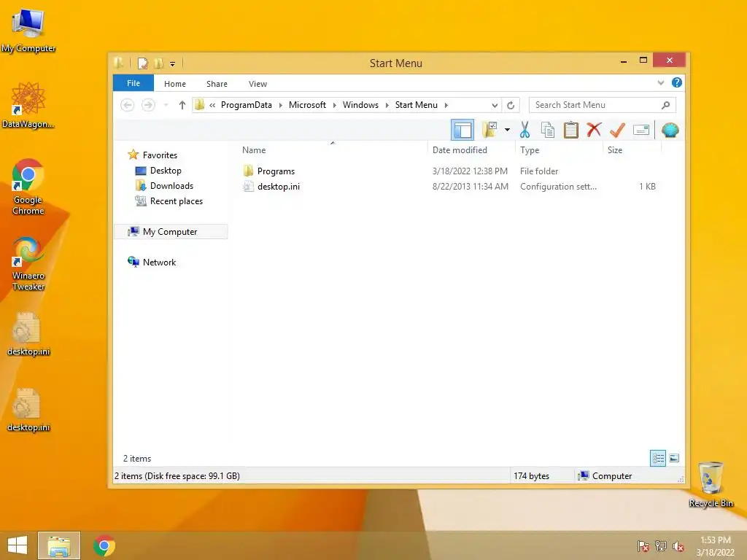Open the Start button on taskbar
Viewport: 747px width, 560px height.
pyautogui.click(x=18, y=545)
